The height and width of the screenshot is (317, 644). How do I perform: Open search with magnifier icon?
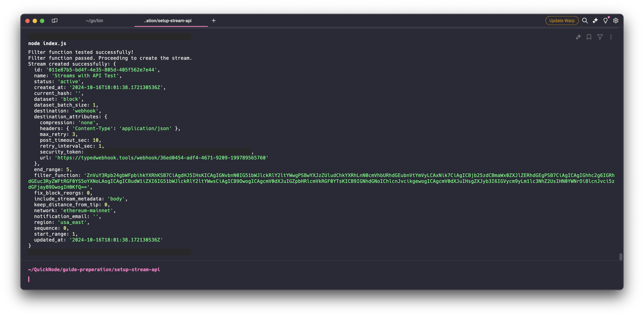585,21
